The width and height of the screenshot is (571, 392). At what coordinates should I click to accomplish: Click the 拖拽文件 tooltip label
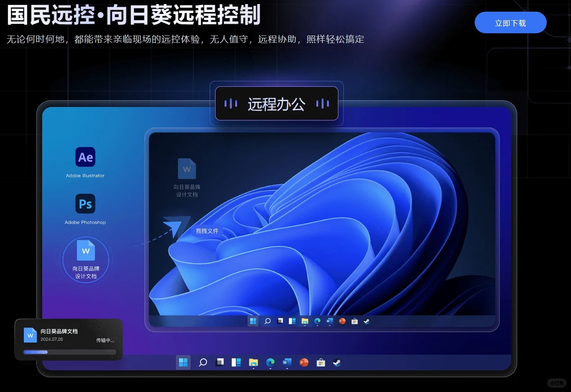coord(207,231)
